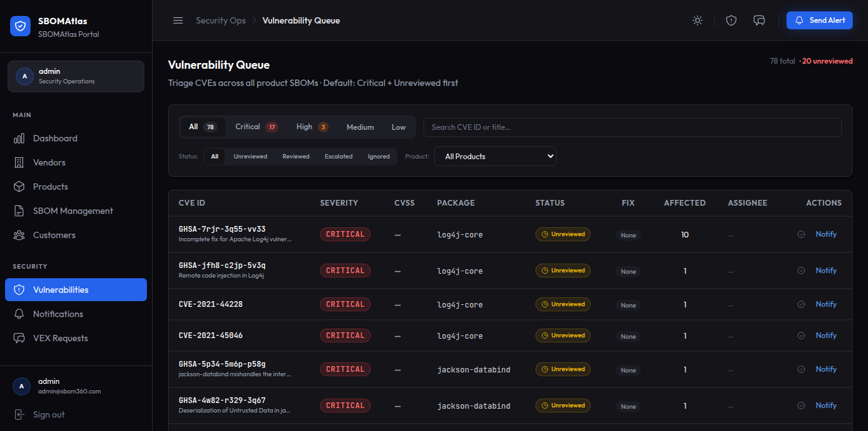The width and height of the screenshot is (868, 431).
Task: Click check circle icon for GHSA-jfh8-c2jp-5v3q
Action: coord(801,271)
